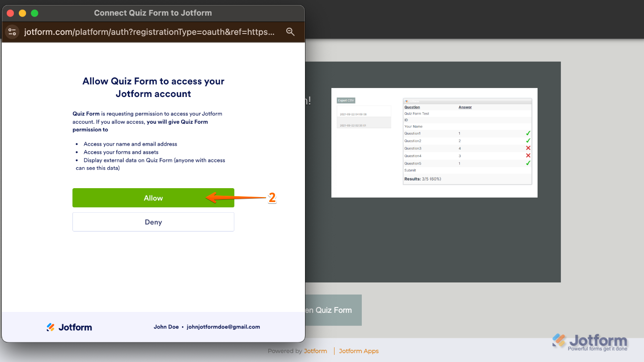This screenshot has height=362, width=644.
Task: Click the 'Allow Quiz Form to access' heading
Action: 153,88
